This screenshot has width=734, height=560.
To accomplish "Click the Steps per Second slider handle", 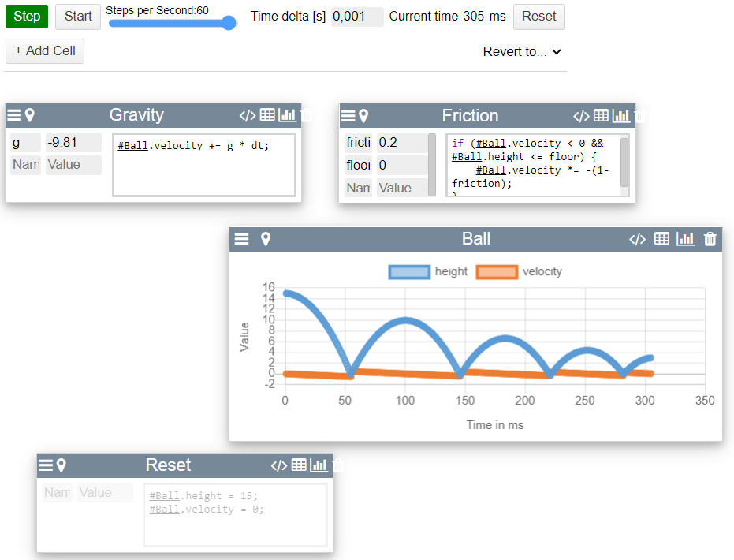I will (x=229, y=23).
